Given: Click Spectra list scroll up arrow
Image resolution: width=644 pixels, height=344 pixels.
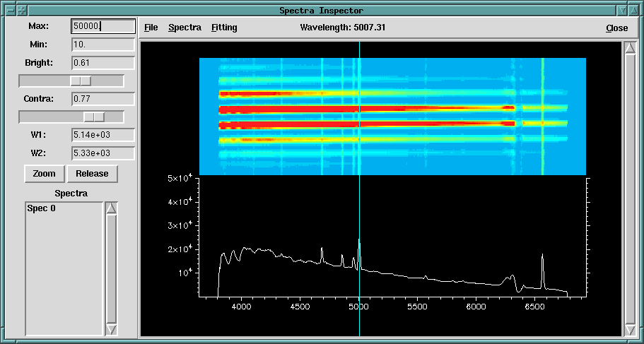Looking at the screenshot, I should [x=111, y=208].
